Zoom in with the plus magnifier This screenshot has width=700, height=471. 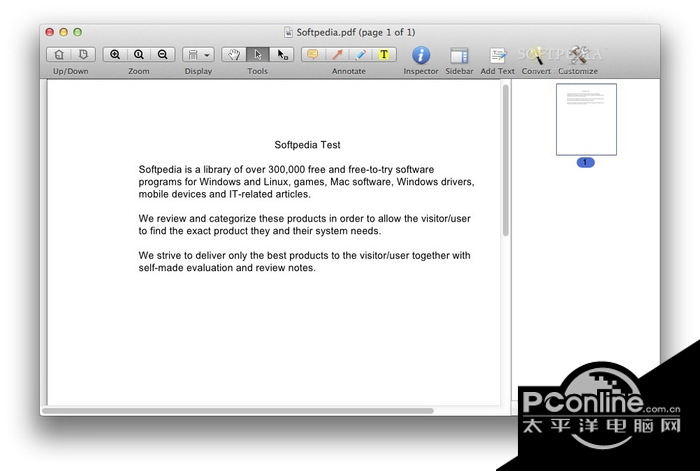pos(115,54)
